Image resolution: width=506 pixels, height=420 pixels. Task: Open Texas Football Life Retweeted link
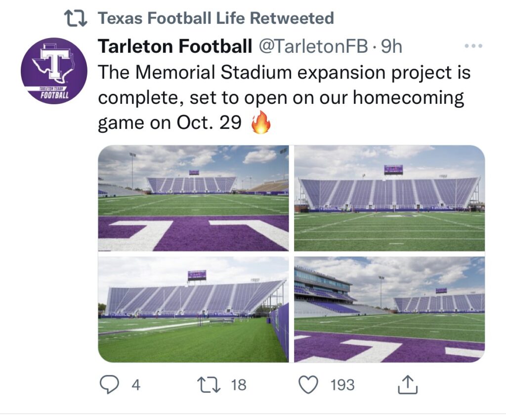click(215, 18)
